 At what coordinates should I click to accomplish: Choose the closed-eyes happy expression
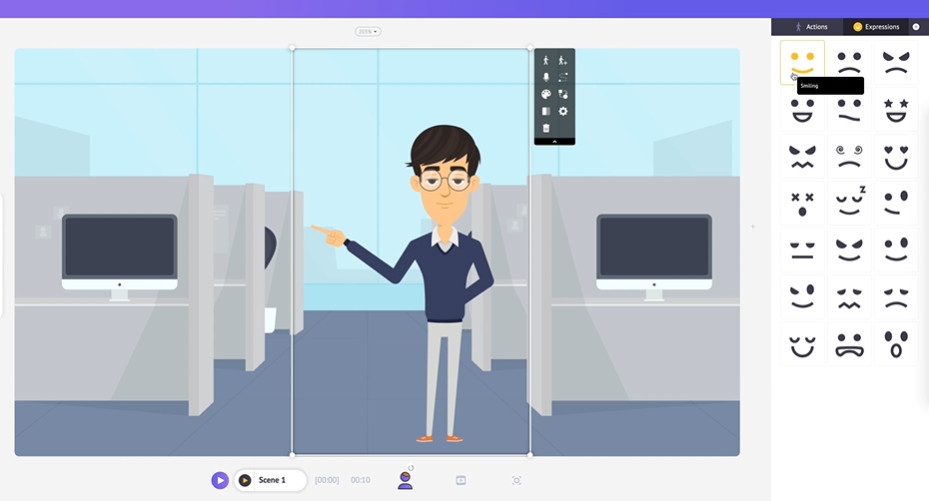[x=802, y=344]
